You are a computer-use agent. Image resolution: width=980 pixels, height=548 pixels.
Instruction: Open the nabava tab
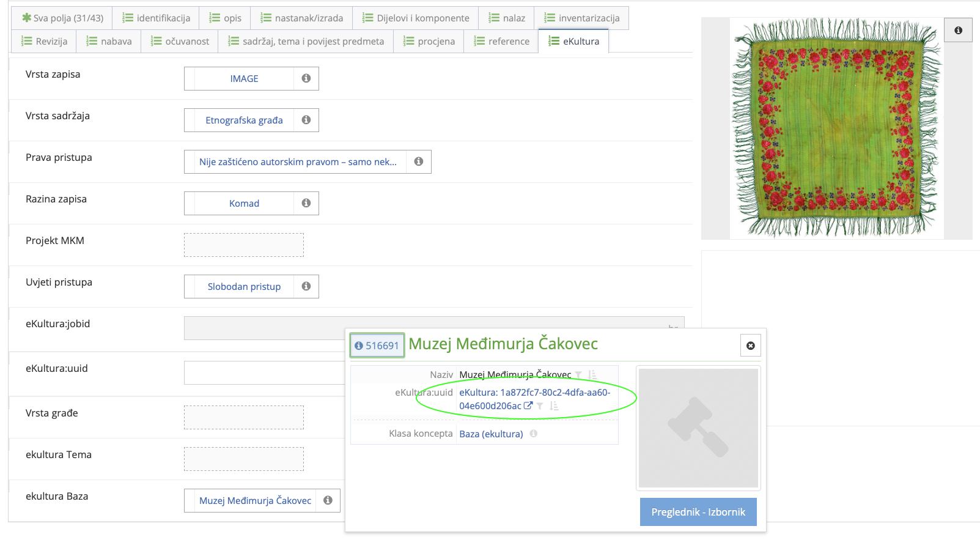click(109, 41)
